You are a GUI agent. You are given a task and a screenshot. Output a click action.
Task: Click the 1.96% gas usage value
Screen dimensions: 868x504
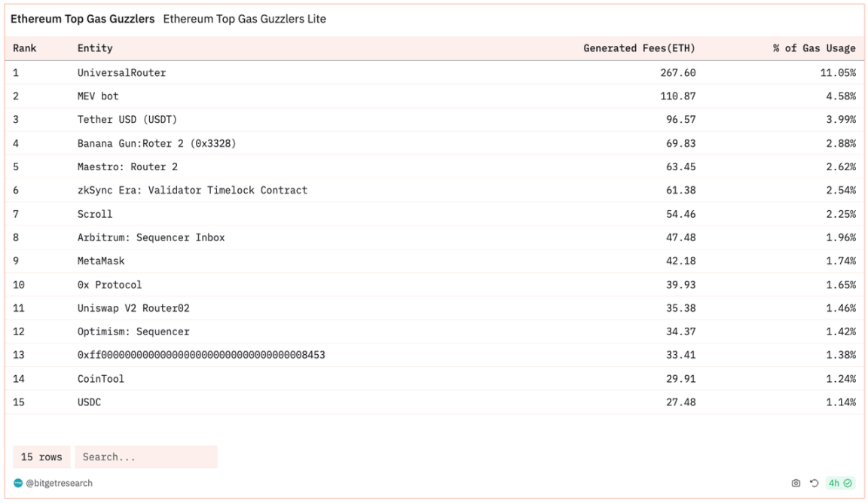tap(841, 237)
